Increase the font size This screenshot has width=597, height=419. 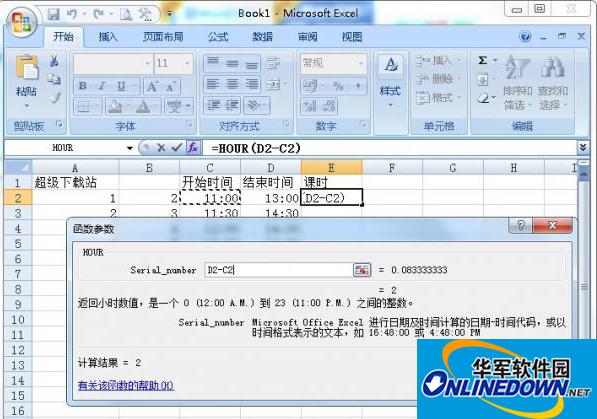(x=152, y=87)
